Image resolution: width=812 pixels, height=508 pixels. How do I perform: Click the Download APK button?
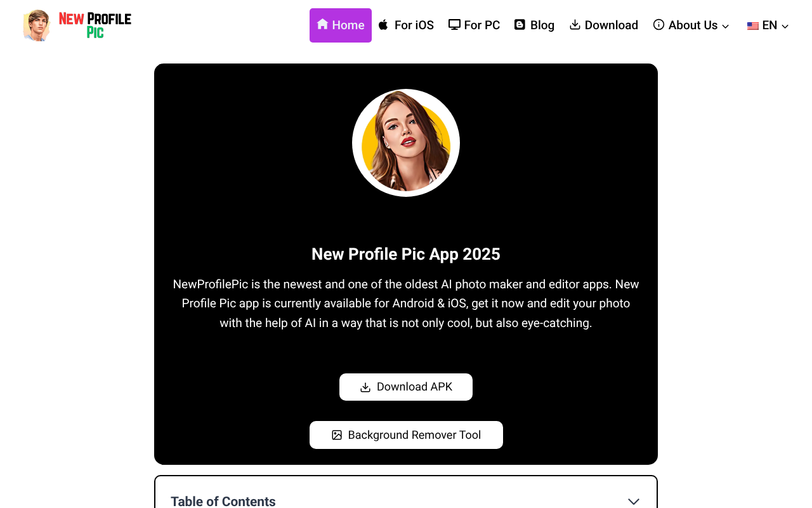click(406, 387)
